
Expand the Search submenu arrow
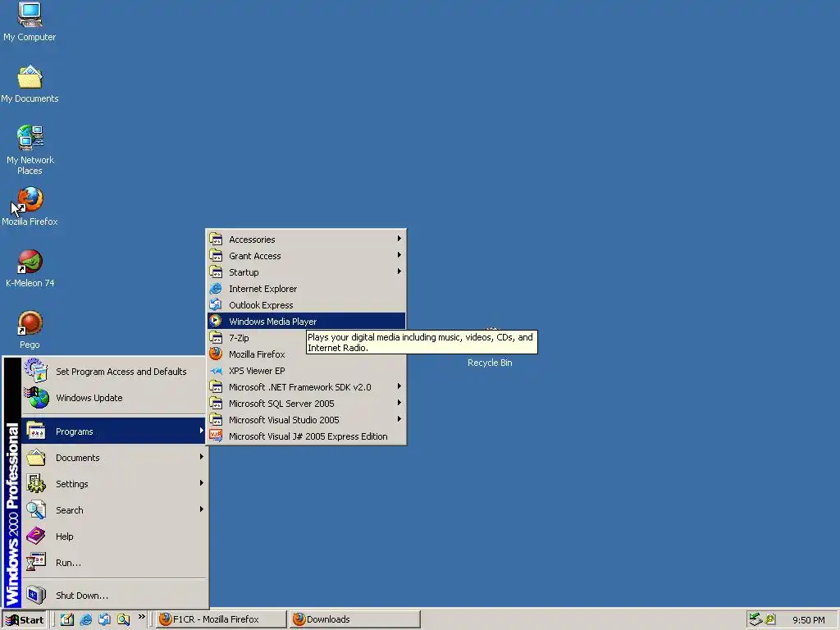click(202, 509)
